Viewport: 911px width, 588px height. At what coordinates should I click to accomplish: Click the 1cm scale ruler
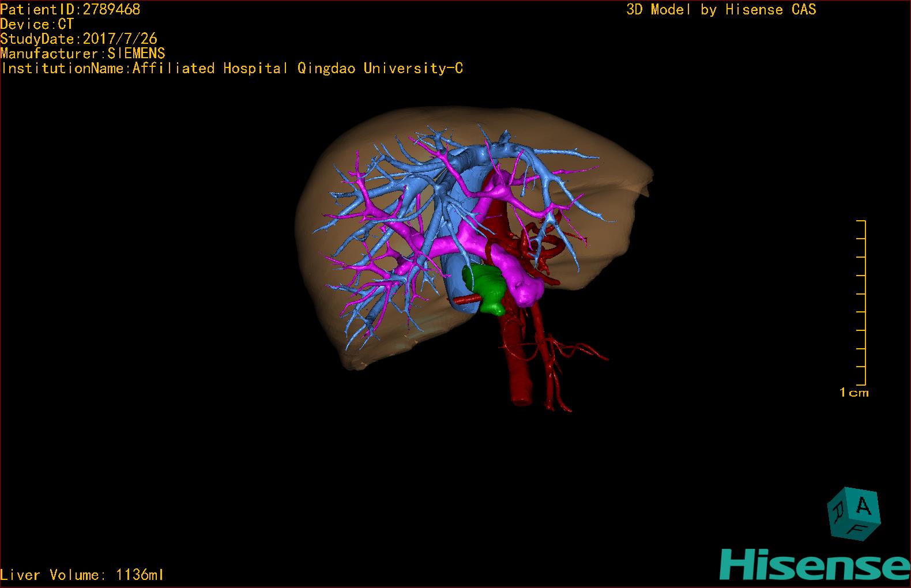click(861, 302)
